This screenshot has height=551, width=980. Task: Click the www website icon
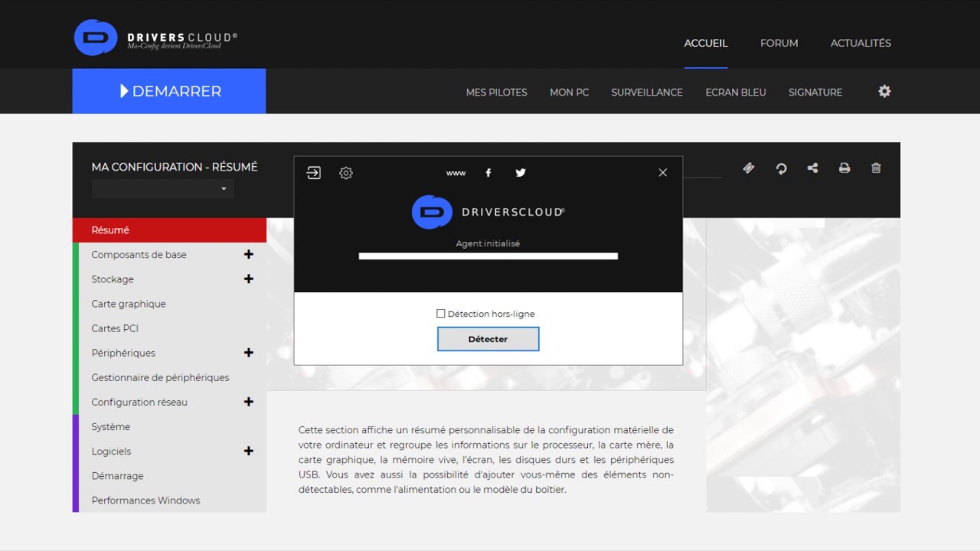(456, 173)
